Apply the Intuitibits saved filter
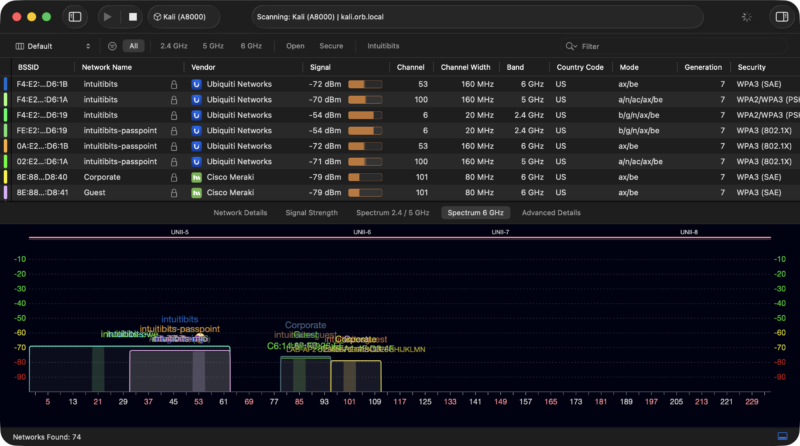This screenshot has width=800, height=446. tap(383, 46)
